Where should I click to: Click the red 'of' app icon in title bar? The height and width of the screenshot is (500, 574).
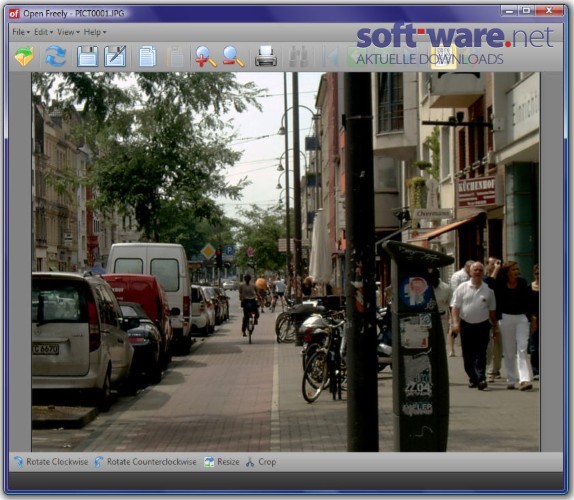[14, 14]
